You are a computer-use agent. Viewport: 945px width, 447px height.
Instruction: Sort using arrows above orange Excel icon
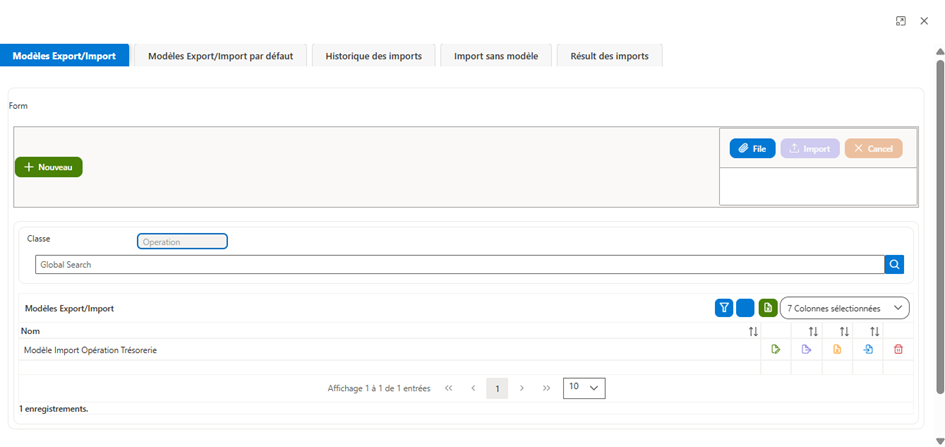[844, 331]
